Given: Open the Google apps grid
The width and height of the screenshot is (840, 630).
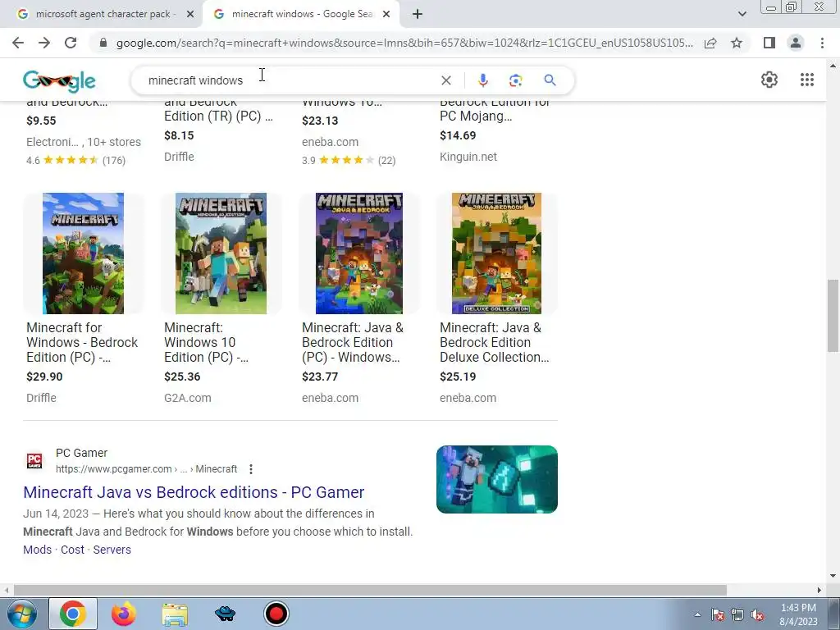Looking at the screenshot, I should (807, 80).
